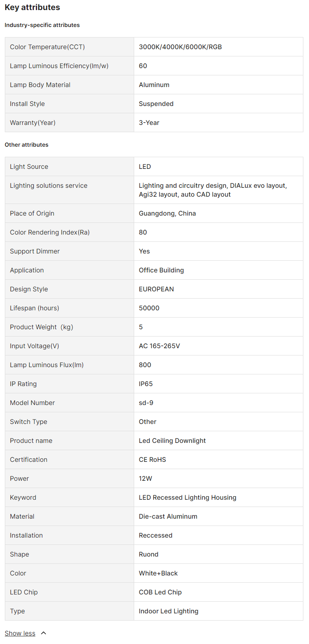Select the Led Ceiling Downlight product name
This screenshot has height=644, width=309.
(x=172, y=440)
